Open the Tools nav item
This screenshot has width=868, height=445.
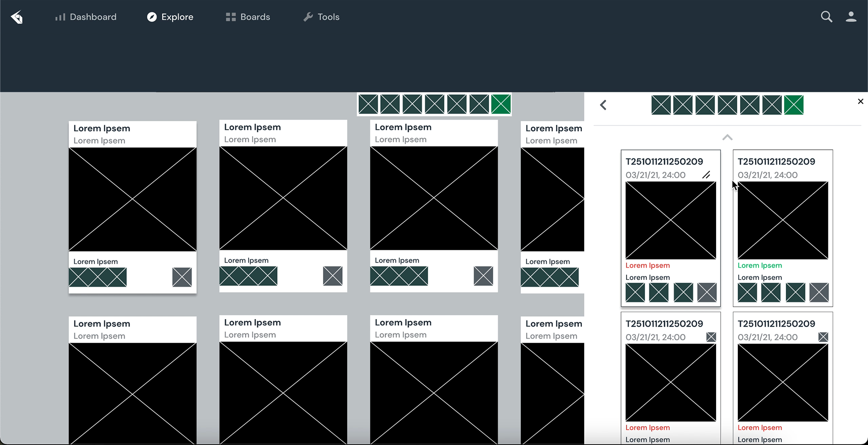(x=321, y=17)
